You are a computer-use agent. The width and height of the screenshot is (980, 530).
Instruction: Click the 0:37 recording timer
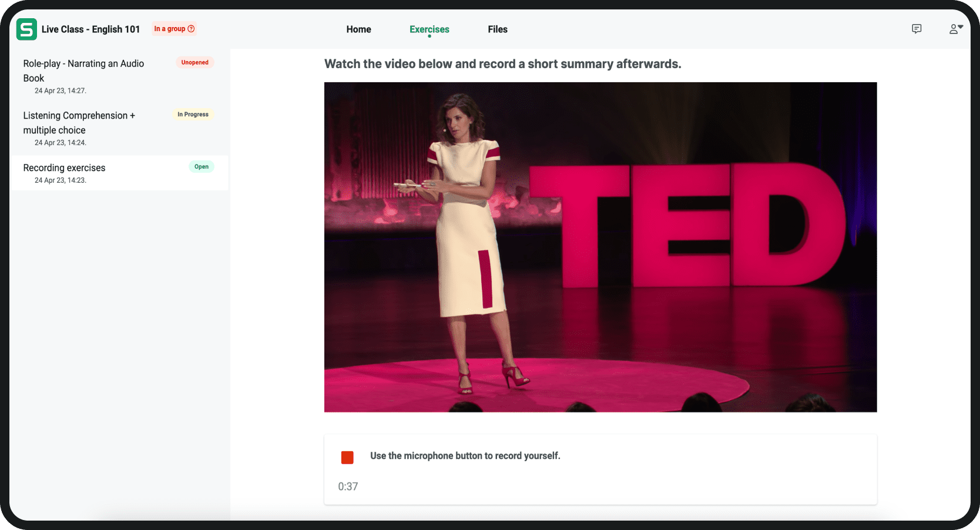[348, 487]
